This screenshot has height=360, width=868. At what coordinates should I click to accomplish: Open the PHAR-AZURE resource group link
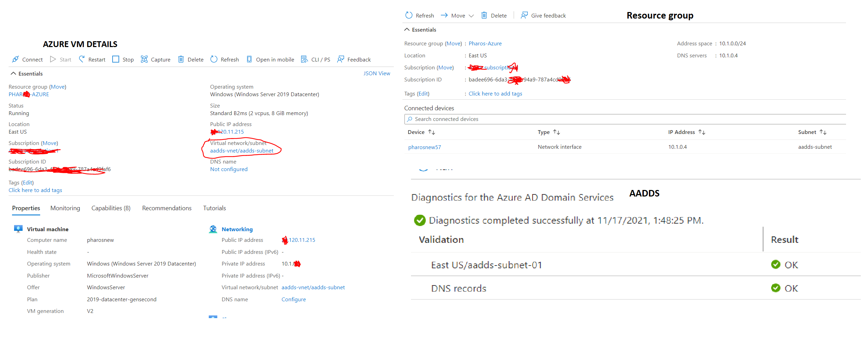(29, 94)
